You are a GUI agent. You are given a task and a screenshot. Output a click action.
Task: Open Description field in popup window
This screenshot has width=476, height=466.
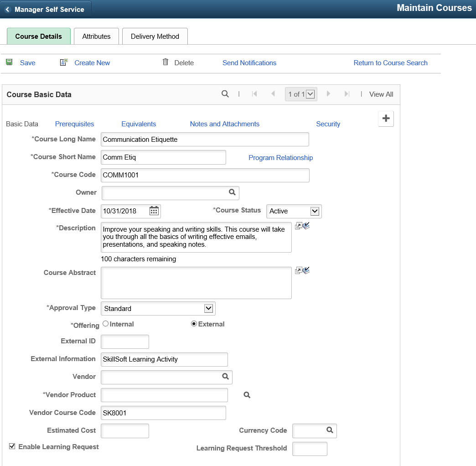tap(298, 226)
